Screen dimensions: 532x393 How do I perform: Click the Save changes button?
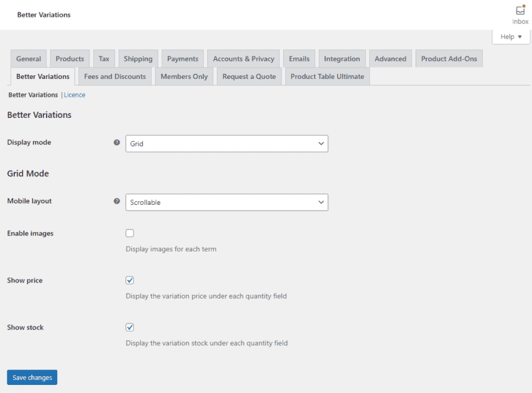(32, 377)
